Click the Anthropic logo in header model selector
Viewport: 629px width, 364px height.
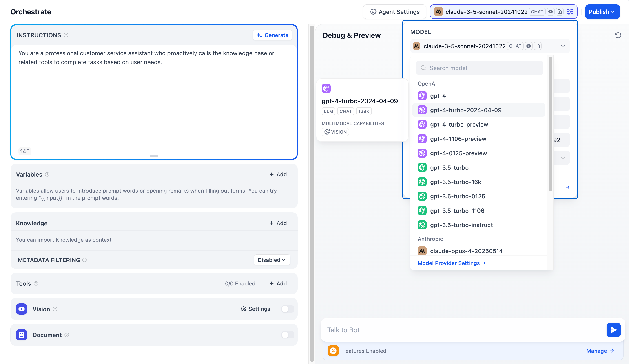pos(438,12)
